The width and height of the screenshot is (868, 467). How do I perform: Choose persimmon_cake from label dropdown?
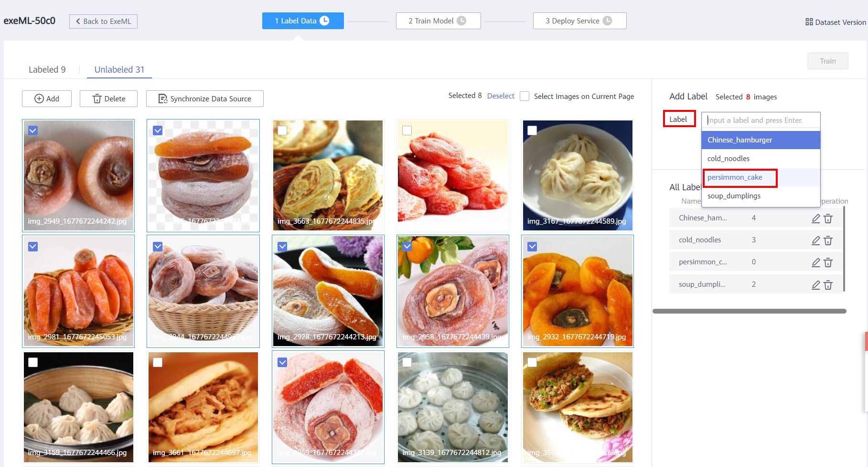click(735, 177)
